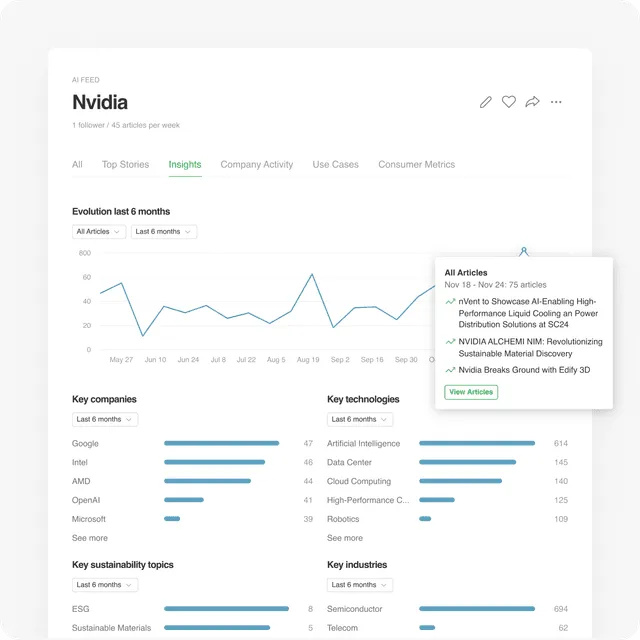Share the Nvidia feed via arrow icon

[532, 102]
